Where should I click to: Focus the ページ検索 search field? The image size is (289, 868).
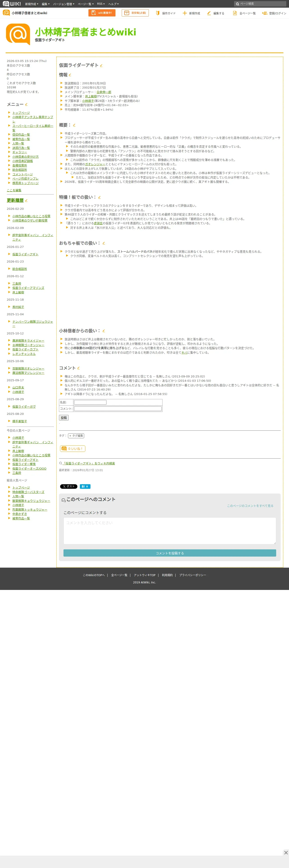point(260,4)
